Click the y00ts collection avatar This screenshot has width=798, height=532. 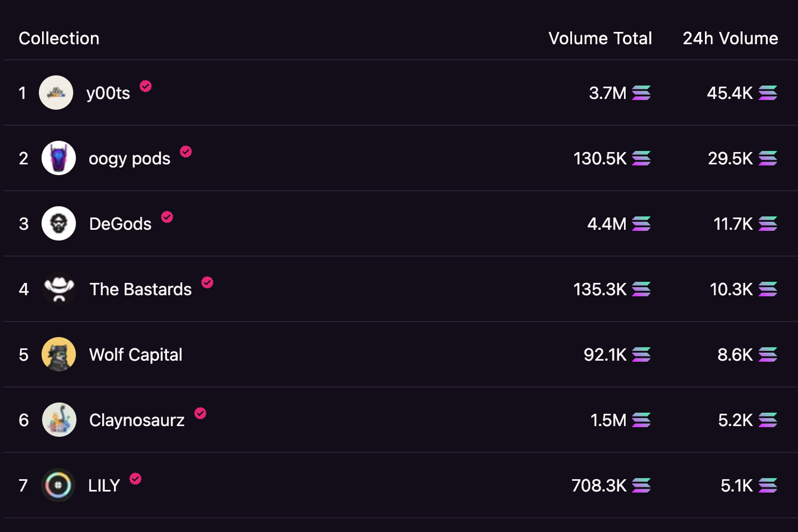coord(56,93)
